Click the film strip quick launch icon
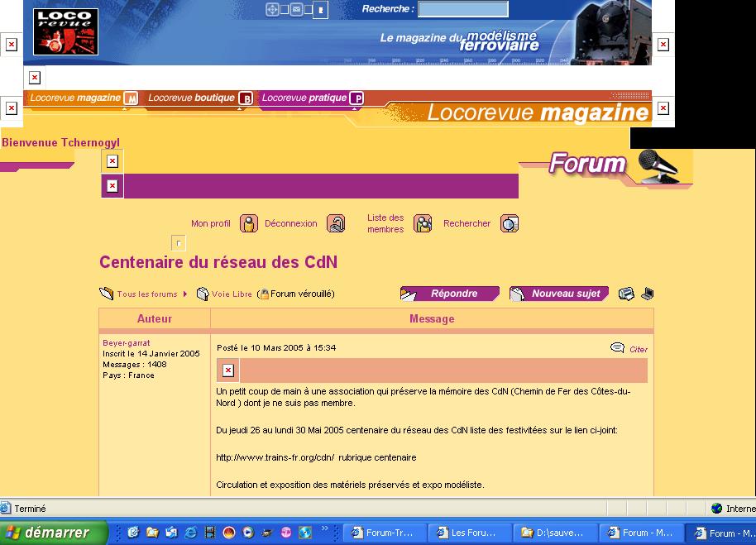756x545 pixels. tap(210, 533)
